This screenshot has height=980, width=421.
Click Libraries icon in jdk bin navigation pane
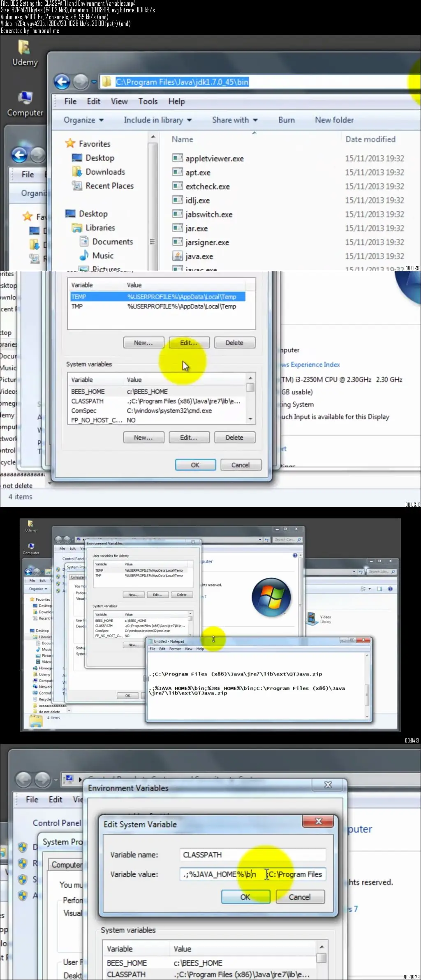click(77, 228)
